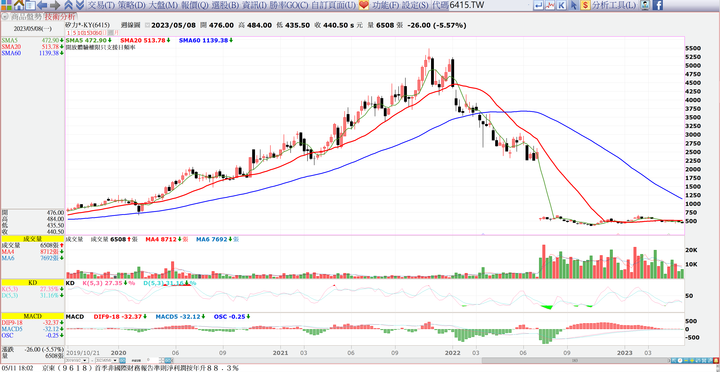Click the GO button beside end date
Image resolution: width=720 pixels, height=372 pixels.
pos(123,360)
